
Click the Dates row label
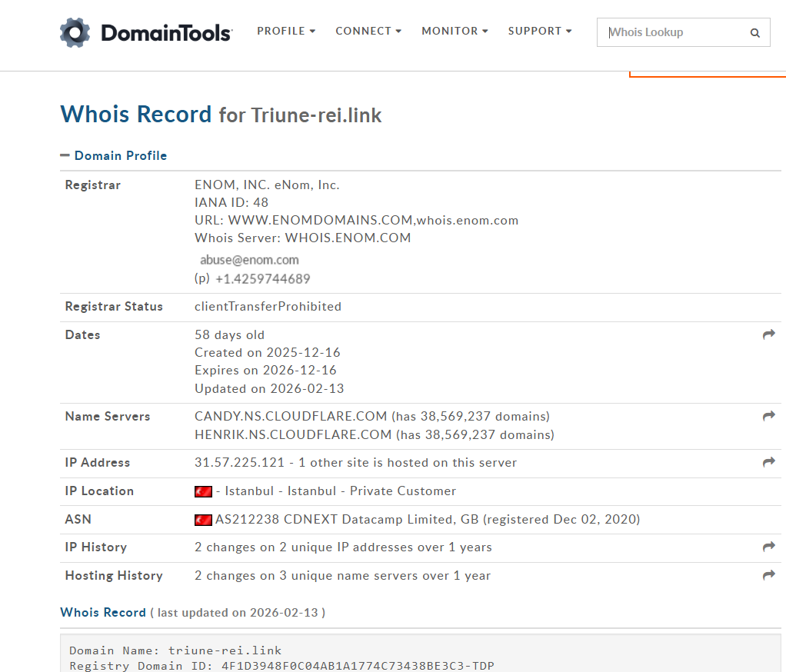[83, 334]
